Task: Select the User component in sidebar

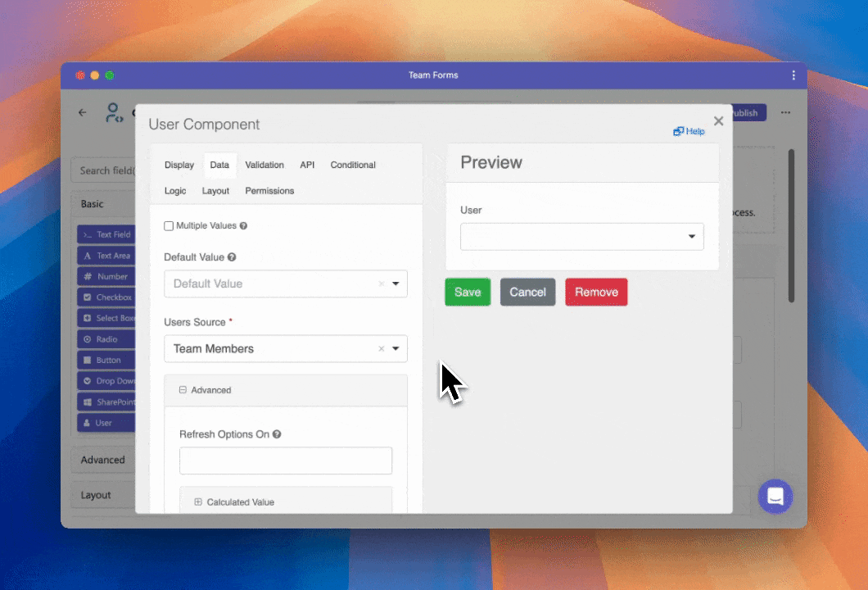Action: point(106,423)
